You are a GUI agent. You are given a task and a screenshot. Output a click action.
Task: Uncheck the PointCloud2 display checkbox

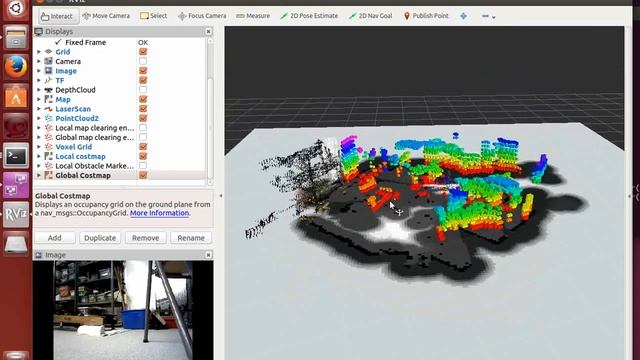143,118
